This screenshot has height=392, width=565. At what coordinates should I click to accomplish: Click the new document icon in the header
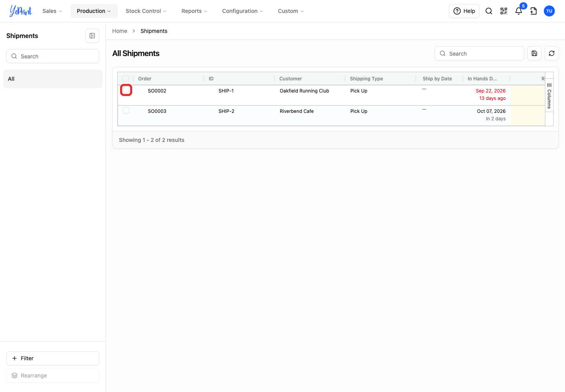[x=534, y=11]
